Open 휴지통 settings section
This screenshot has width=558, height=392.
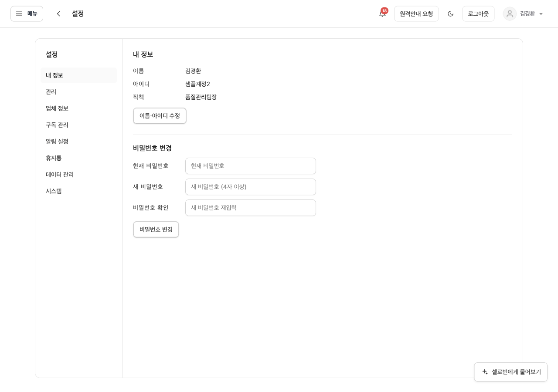point(78,158)
